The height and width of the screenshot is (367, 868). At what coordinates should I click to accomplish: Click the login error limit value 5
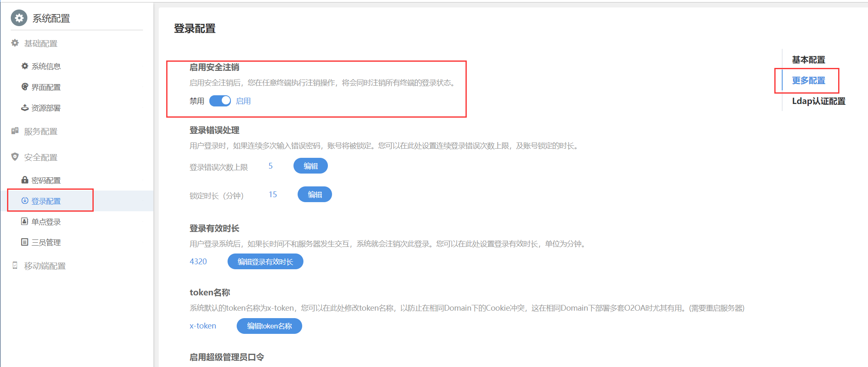coord(271,166)
